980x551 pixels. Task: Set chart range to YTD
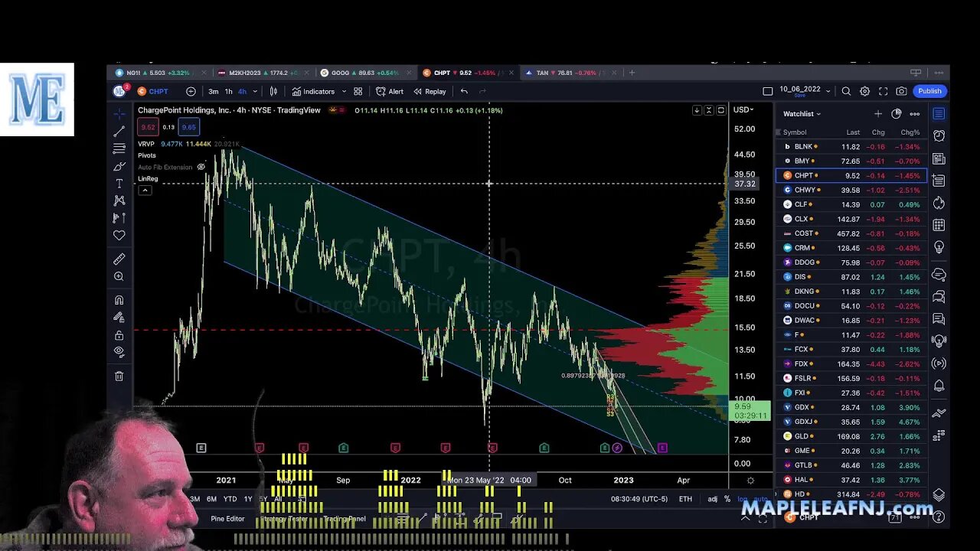tap(230, 499)
